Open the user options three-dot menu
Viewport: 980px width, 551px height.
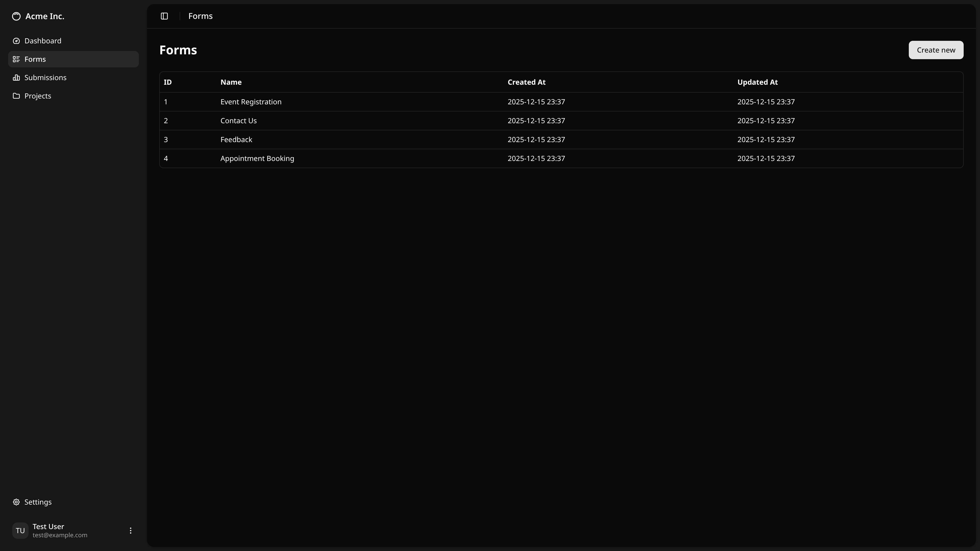[130, 530]
